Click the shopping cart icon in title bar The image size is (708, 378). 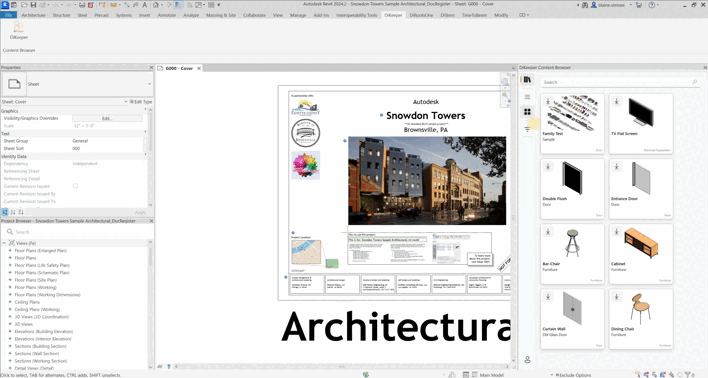click(x=638, y=5)
